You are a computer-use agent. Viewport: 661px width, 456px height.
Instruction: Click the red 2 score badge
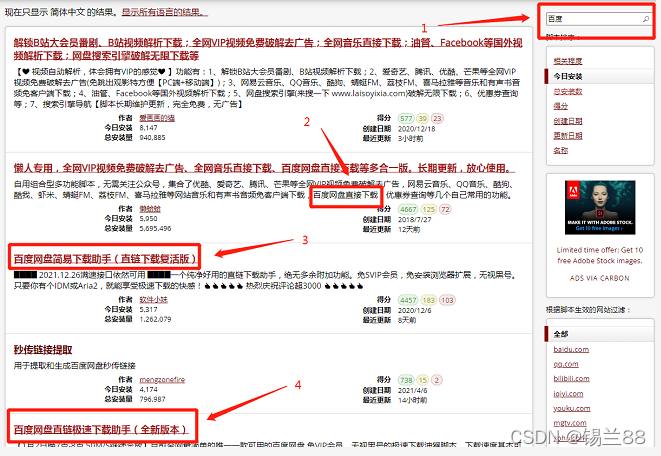click(x=436, y=380)
